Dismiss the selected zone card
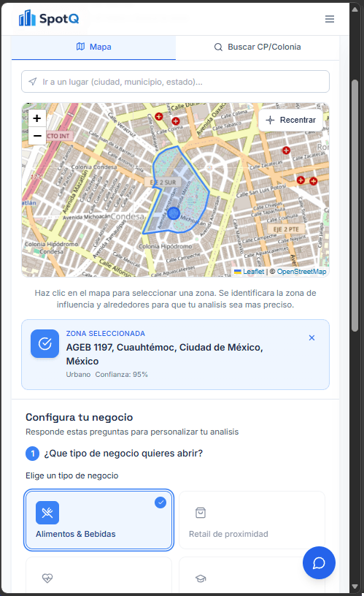This screenshot has width=364, height=596. tap(311, 337)
